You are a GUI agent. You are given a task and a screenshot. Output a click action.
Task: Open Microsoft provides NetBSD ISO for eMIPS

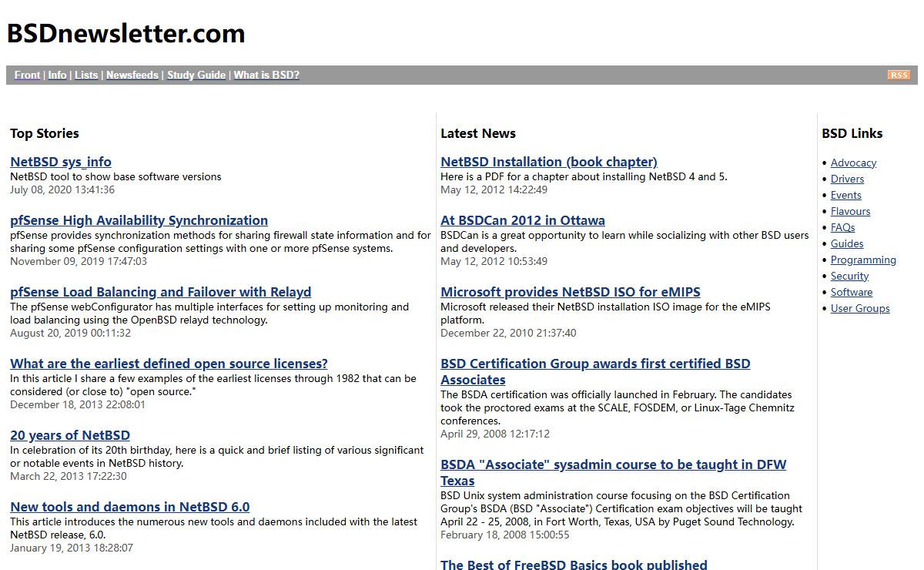[x=571, y=292]
